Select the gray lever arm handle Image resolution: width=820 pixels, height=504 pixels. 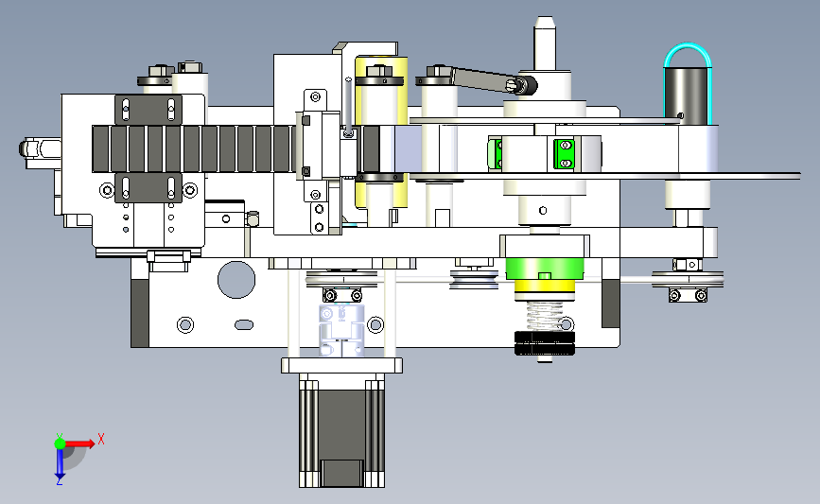pos(481,79)
